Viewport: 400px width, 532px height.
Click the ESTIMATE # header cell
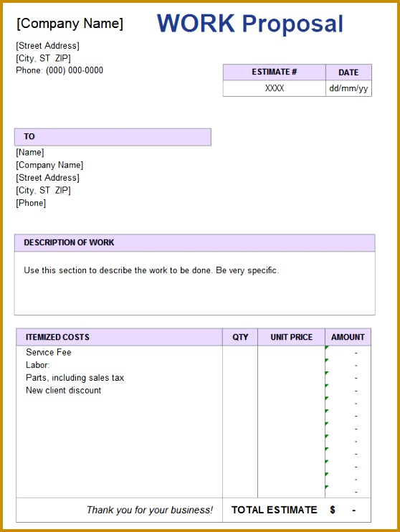pos(274,72)
